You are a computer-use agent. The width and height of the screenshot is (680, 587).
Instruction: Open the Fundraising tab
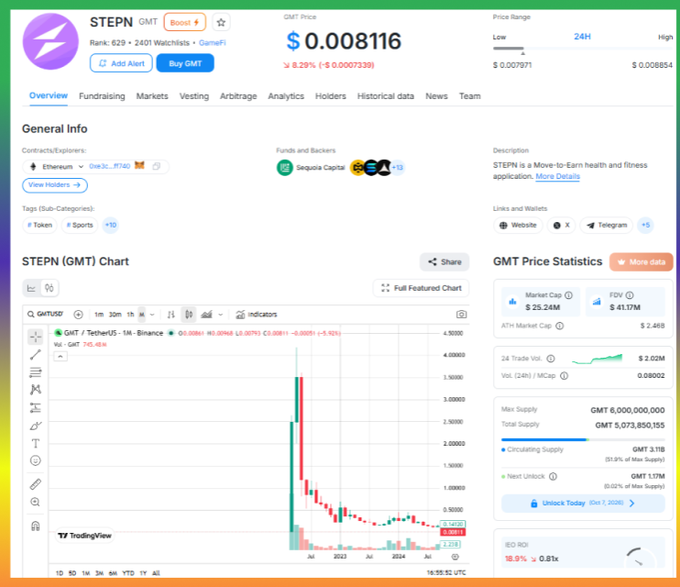tap(102, 96)
